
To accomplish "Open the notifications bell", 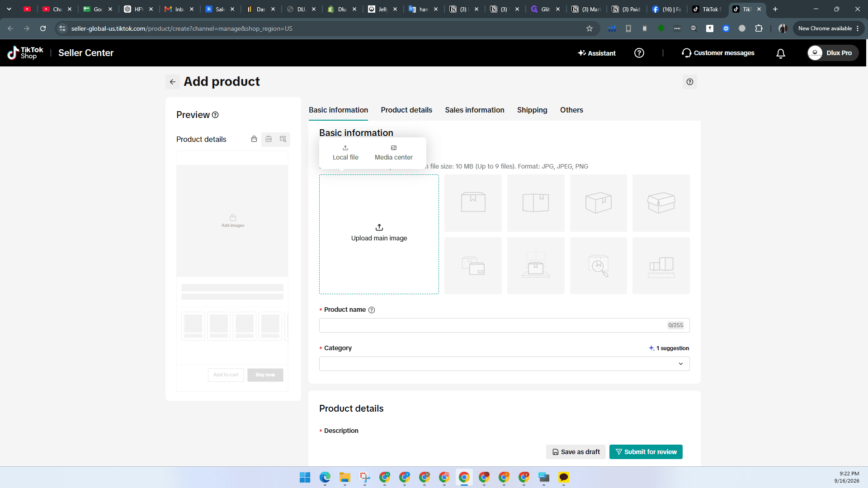I will 780,53.
